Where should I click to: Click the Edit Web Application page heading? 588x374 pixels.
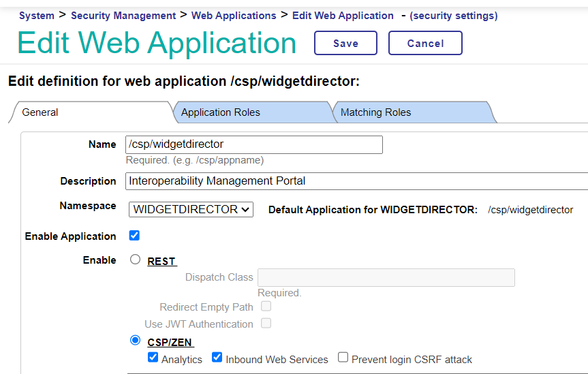coord(157,43)
